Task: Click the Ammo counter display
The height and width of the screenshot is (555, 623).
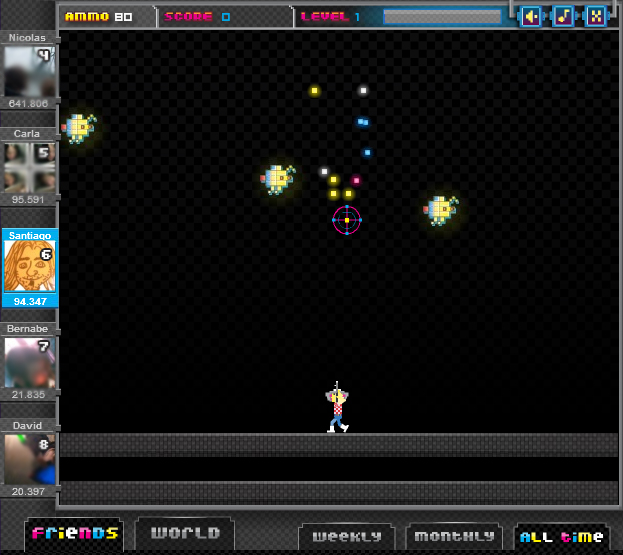Action: pos(99,17)
